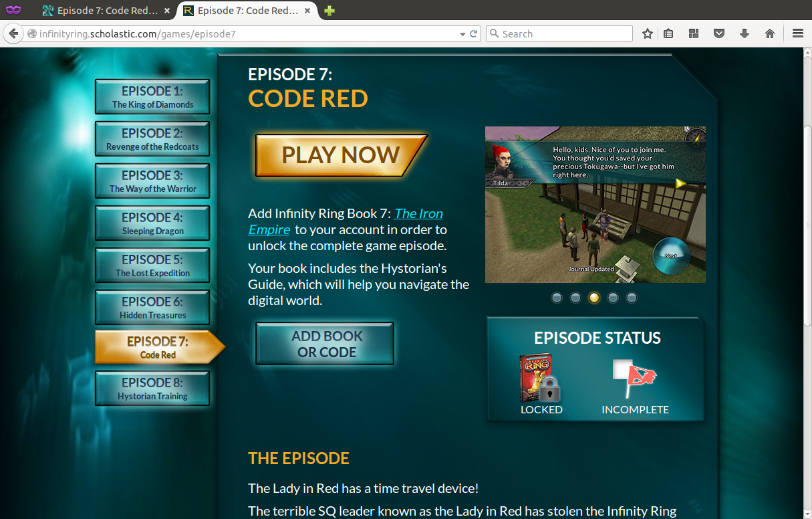812x519 pixels.
Task: Open the hamburger menu icon
Action: [x=797, y=33]
